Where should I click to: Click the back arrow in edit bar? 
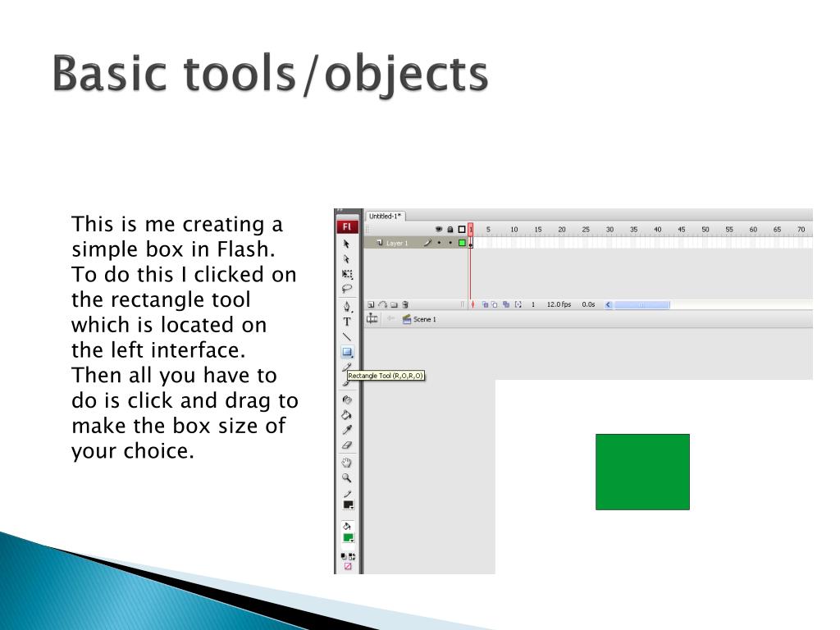pos(391,319)
